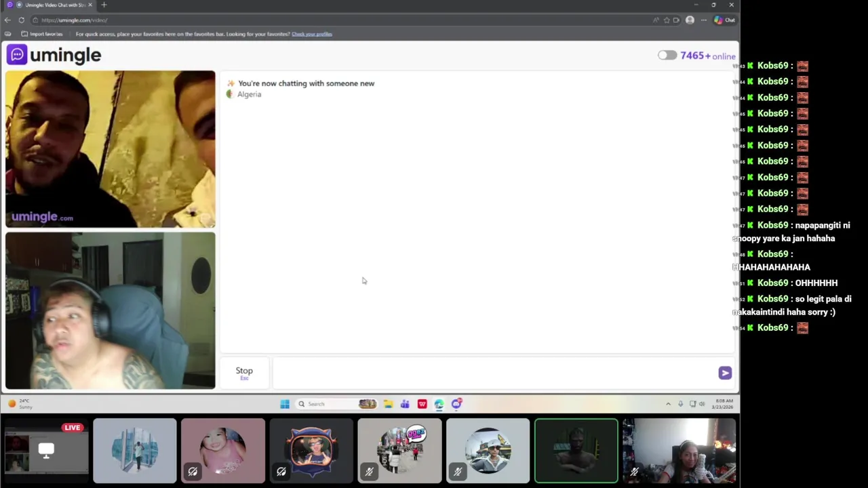Show hidden system tray icons chevron
The height and width of the screenshot is (488, 868).
tap(668, 404)
